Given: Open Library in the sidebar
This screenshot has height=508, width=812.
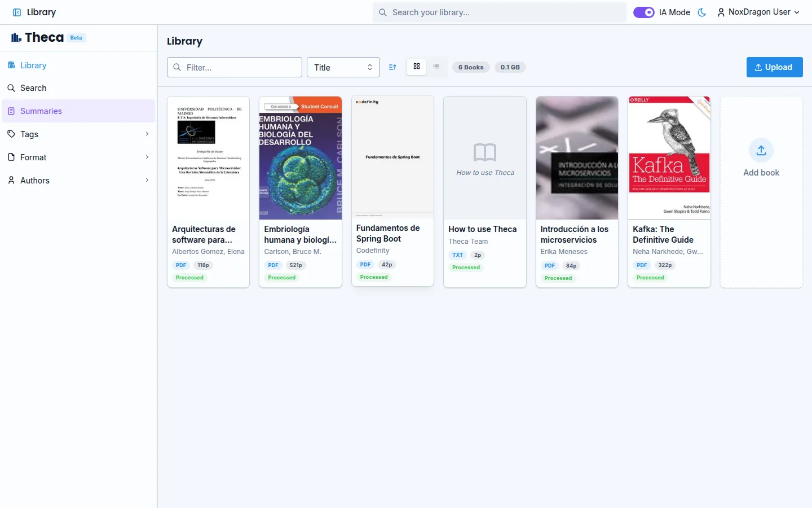Looking at the screenshot, I should (x=79, y=65).
